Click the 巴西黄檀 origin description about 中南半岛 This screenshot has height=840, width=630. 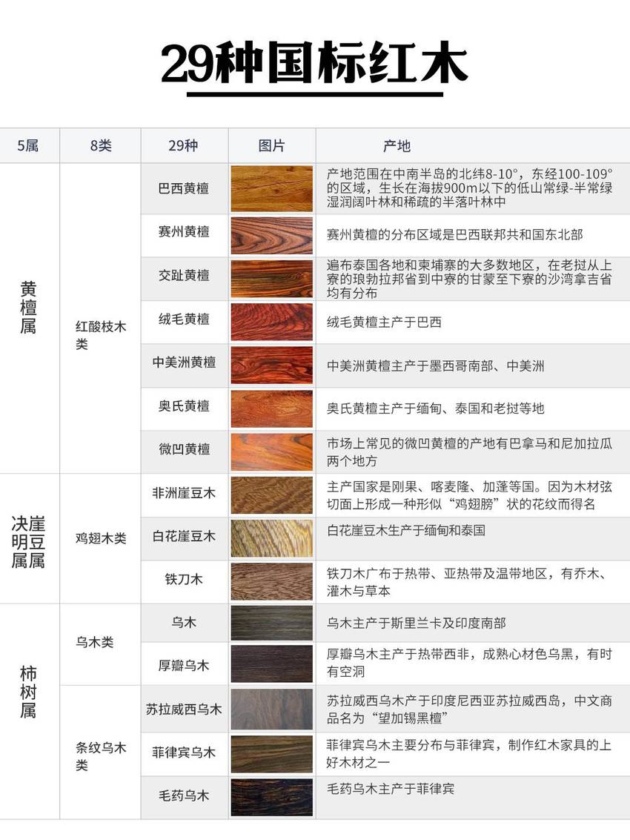[x=470, y=188]
